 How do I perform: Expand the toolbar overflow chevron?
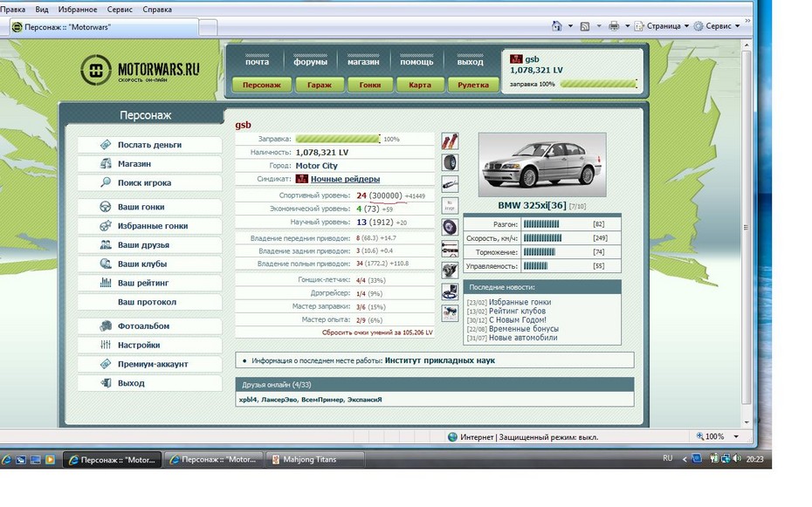point(747,21)
